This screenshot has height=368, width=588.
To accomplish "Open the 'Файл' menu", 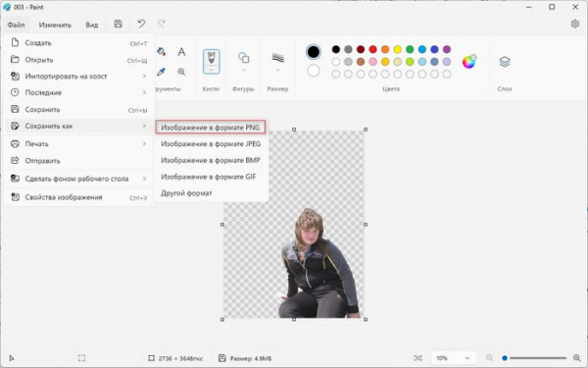I will 16,25.
